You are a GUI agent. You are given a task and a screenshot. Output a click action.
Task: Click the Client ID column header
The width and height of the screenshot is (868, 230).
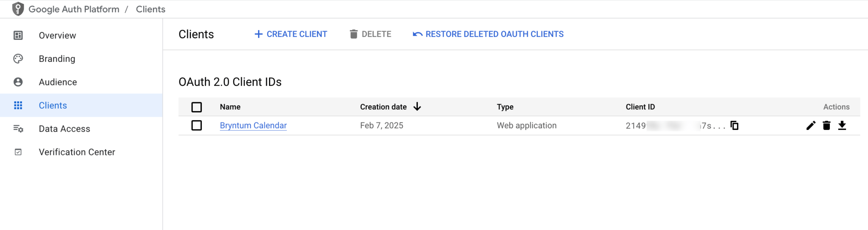[x=640, y=107]
